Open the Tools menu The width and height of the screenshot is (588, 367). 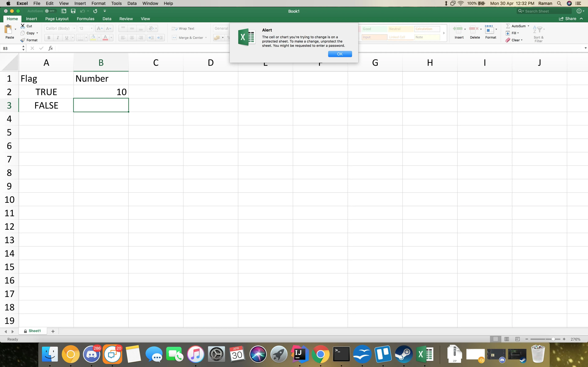pos(116,3)
